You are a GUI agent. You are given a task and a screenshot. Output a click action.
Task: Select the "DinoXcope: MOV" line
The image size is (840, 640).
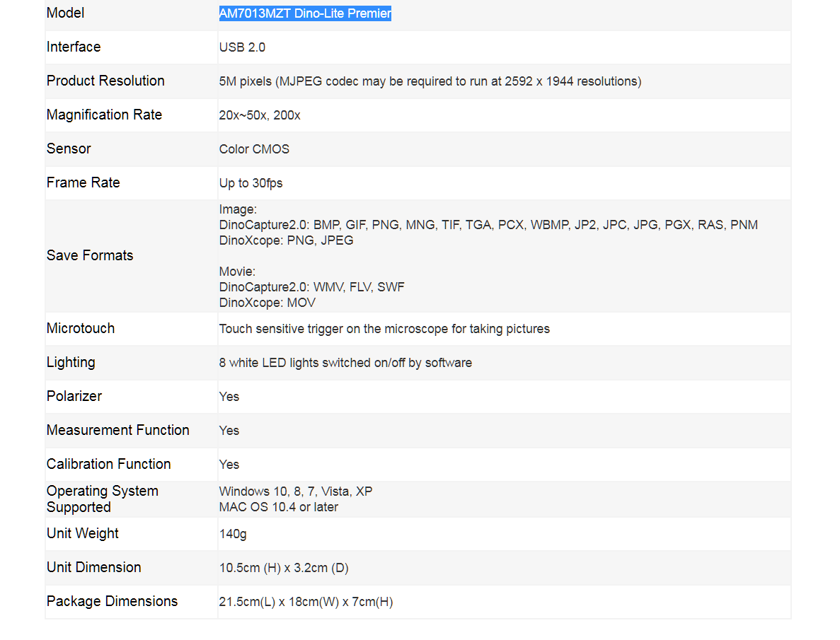click(267, 303)
